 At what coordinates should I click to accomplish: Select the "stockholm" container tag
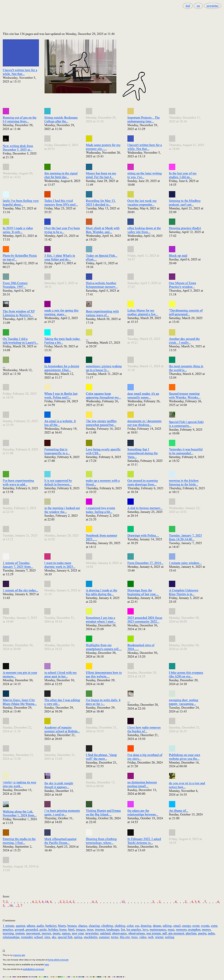91,937
